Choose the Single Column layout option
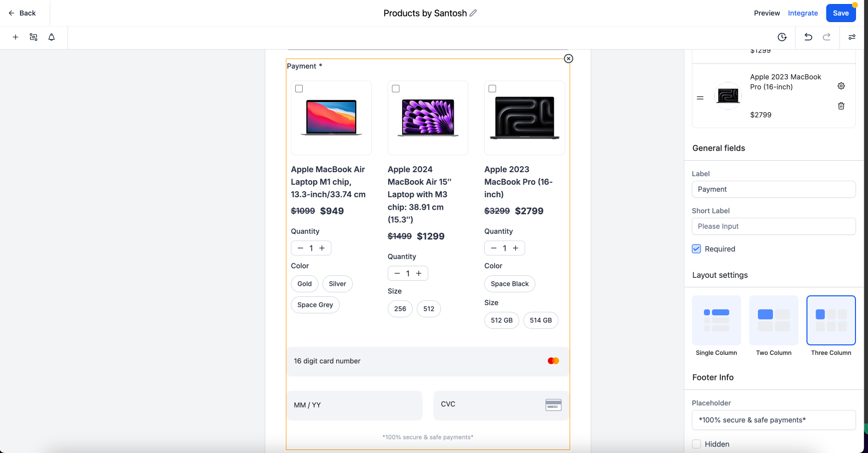868x453 pixels. pos(716,320)
